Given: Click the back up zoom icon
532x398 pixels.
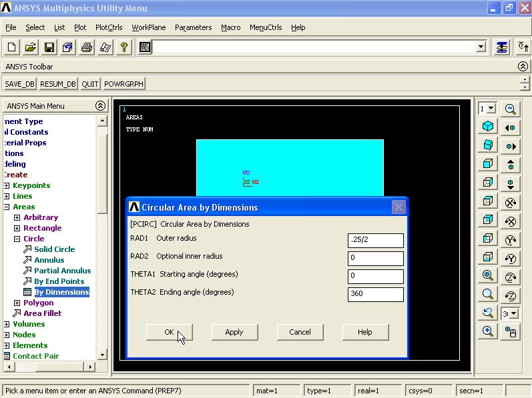Looking at the screenshot, I should 487,312.
